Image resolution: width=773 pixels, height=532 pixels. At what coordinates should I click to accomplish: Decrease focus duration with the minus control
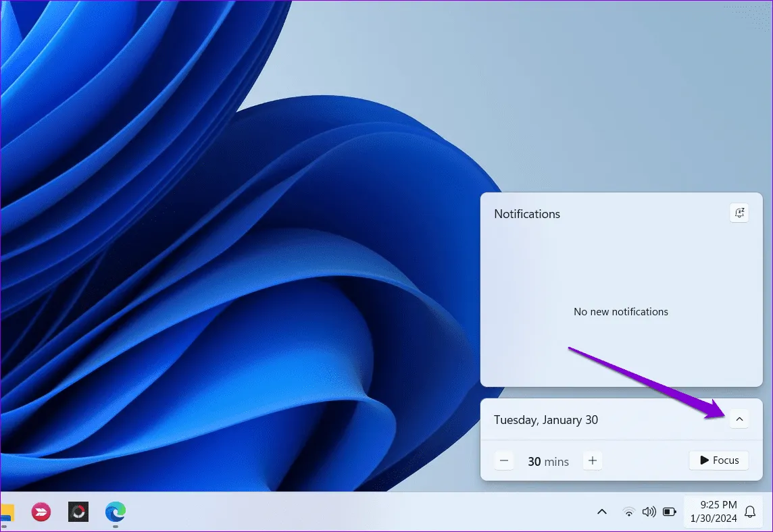[504, 460]
